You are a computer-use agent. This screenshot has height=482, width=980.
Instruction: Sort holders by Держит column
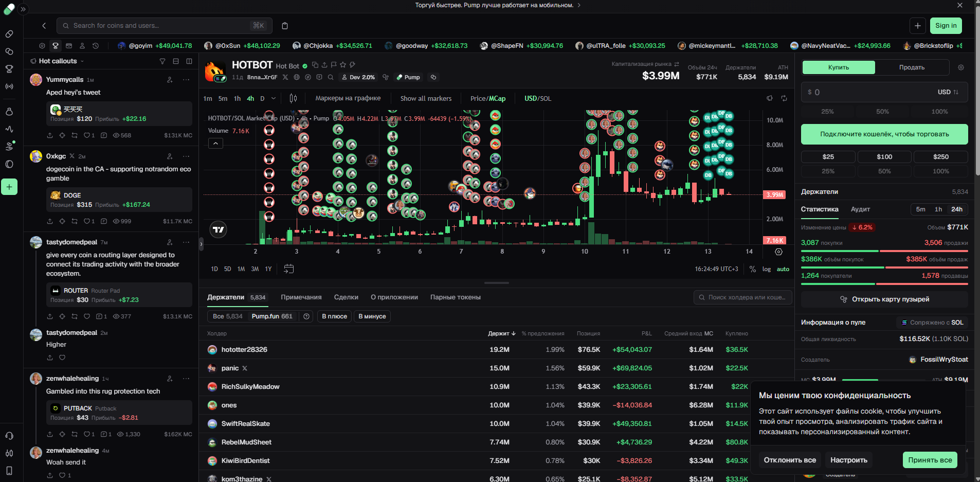502,333
